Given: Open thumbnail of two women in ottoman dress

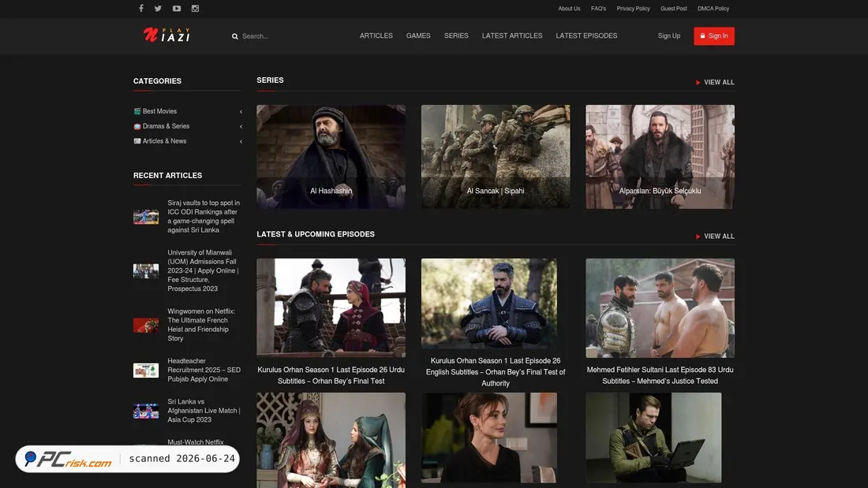Looking at the screenshot, I should [331, 441].
